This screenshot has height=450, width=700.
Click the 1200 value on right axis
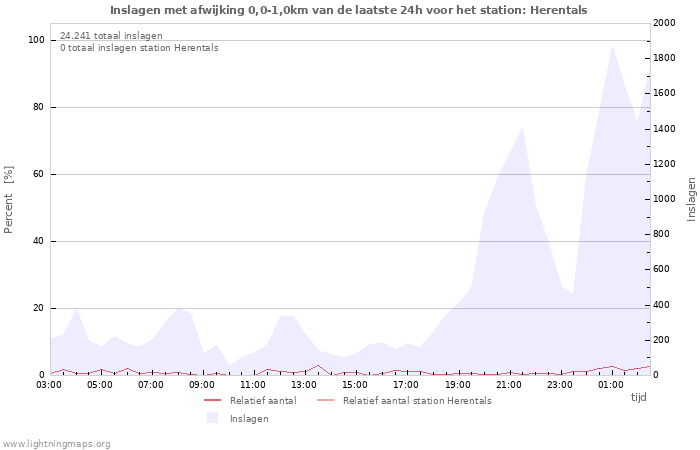click(x=664, y=164)
